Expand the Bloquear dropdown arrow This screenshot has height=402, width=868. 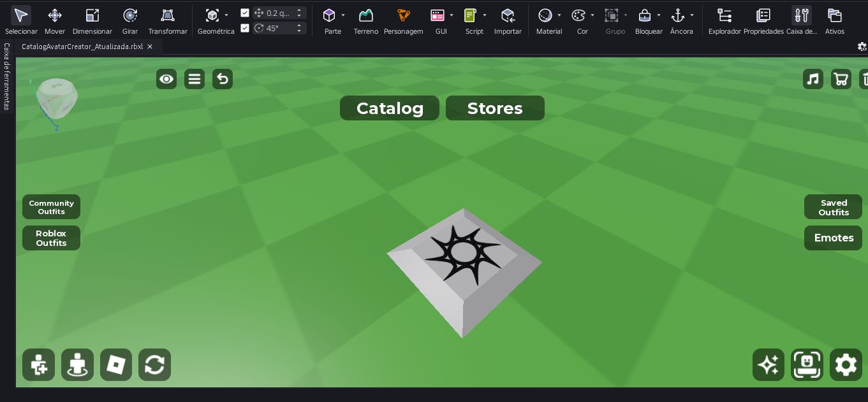[659, 15]
